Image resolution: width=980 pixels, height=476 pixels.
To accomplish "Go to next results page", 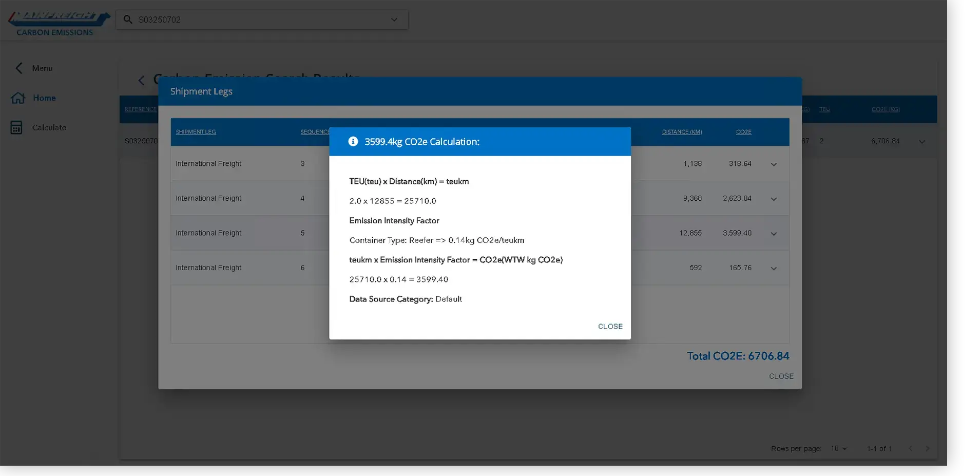I will click(928, 449).
